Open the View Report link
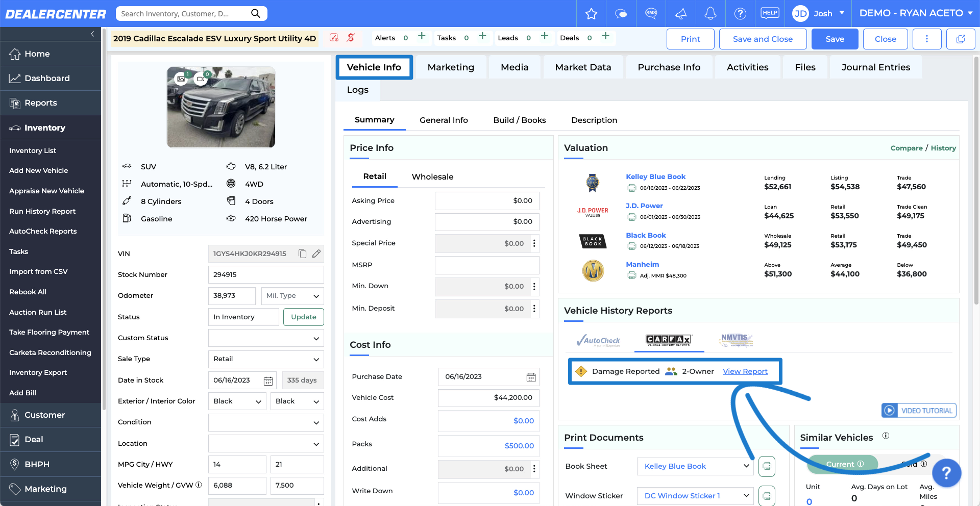The image size is (980, 506). (745, 371)
